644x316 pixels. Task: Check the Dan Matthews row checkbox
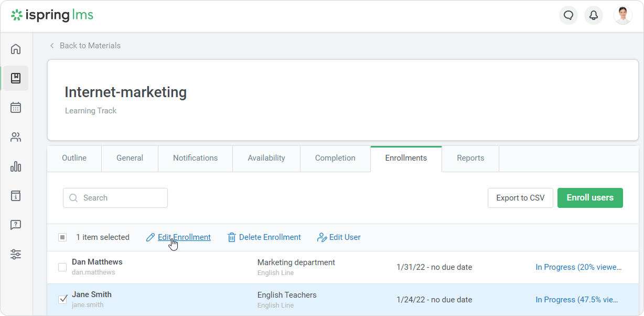(x=62, y=267)
